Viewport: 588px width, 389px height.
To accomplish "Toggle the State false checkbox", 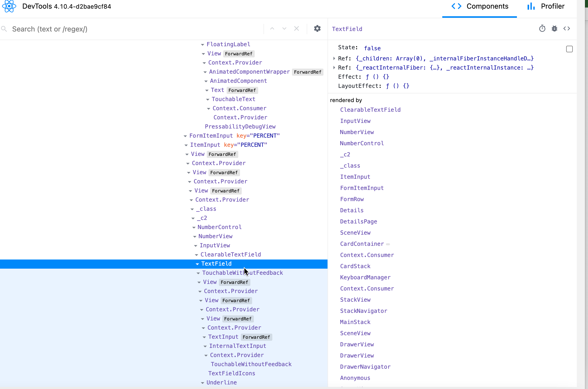I will [x=569, y=49].
